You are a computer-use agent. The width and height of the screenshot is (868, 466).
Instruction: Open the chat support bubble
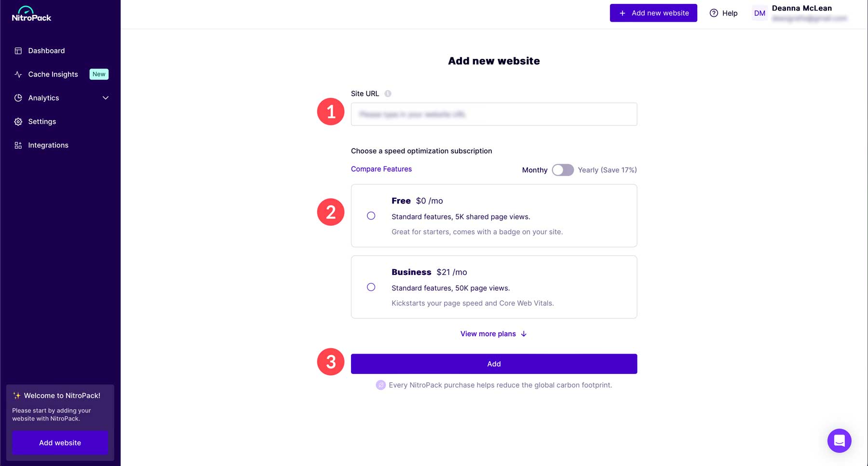(839, 440)
